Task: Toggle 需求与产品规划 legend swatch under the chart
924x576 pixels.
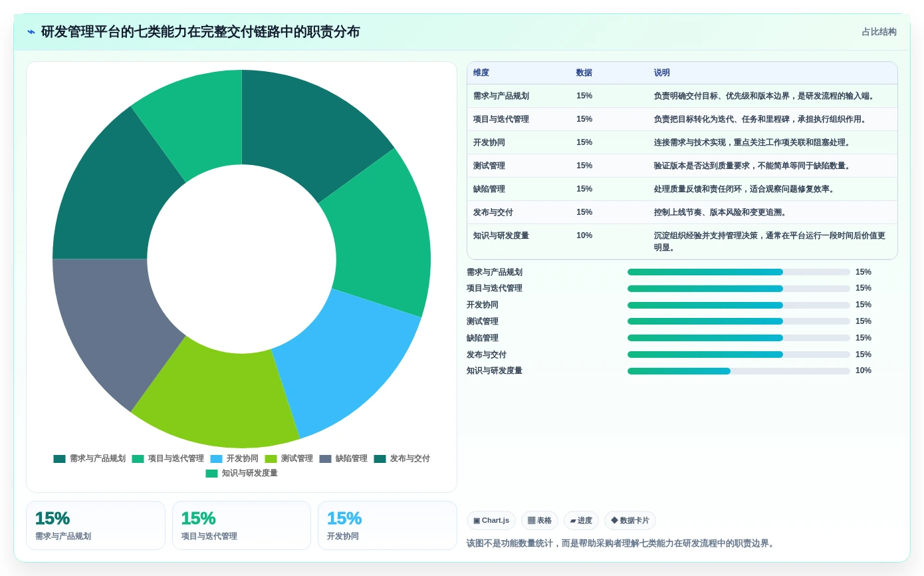Action: point(59,459)
